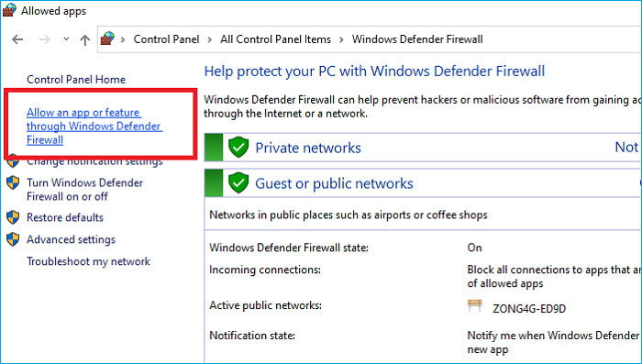The height and width of the screenshot is (364, 642).
Task: Click shield icon beside Restore defaults
Action: 13,217
